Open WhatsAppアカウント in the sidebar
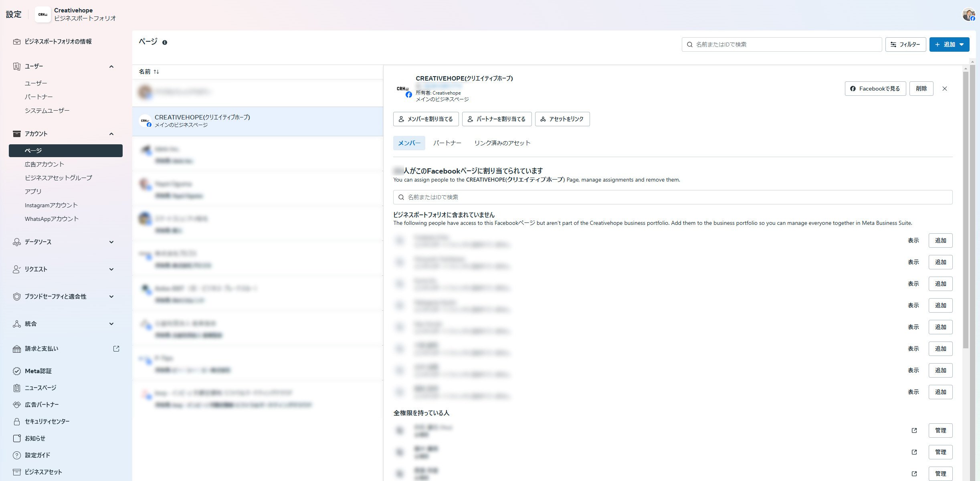This screenshot has width=980, height=481. pos(51,219)
